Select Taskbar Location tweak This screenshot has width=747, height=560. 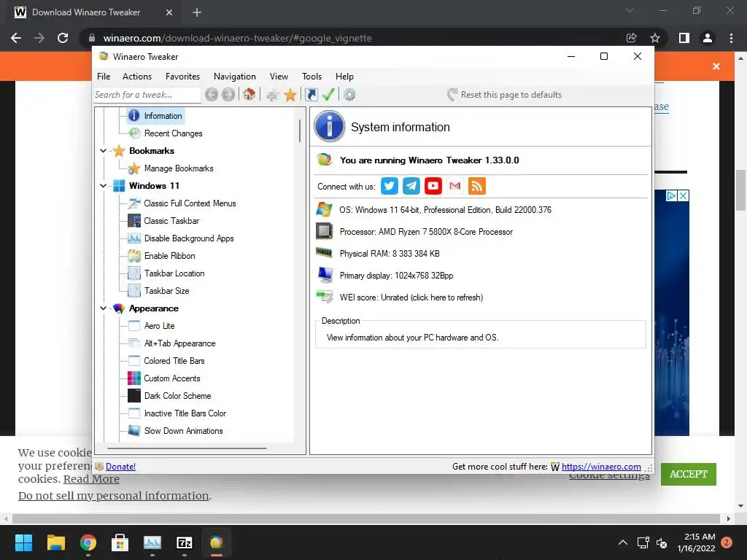point(174,273)
